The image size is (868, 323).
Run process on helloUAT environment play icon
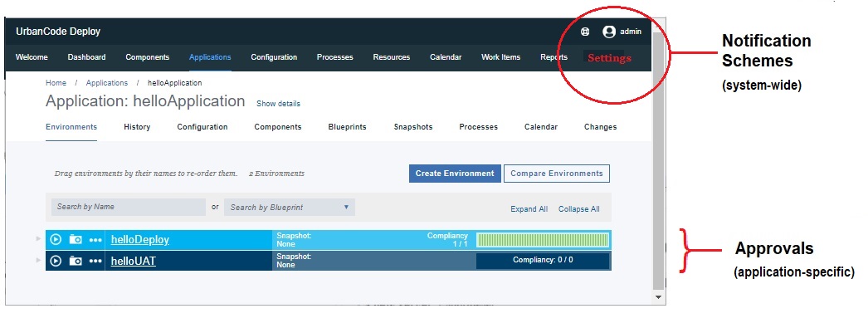[x=56, y=261]
